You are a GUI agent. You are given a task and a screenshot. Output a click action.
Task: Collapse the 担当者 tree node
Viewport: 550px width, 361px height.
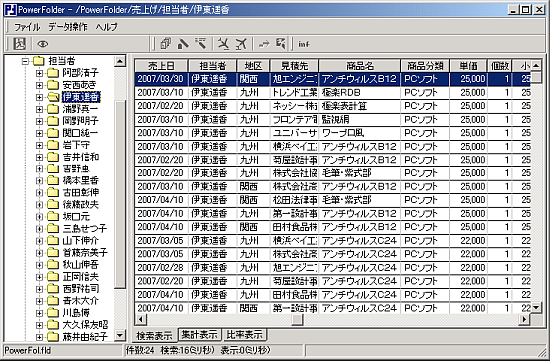(25, 61)
